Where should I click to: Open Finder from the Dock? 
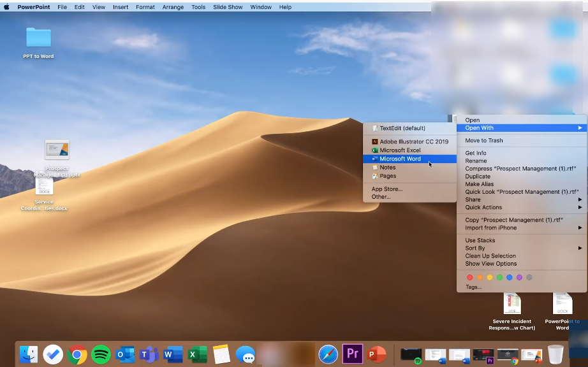[x=29, y=354]
